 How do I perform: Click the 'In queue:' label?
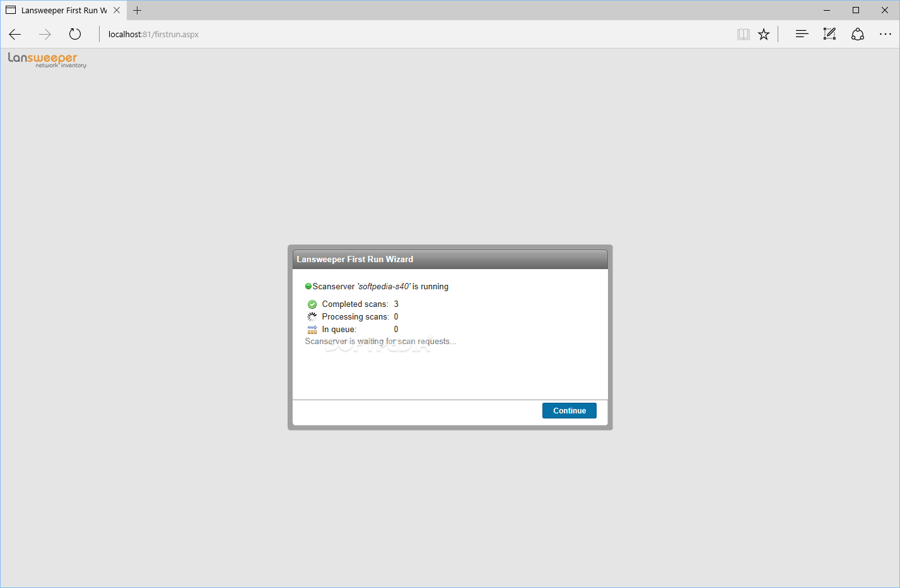click(x=339, y=330)
